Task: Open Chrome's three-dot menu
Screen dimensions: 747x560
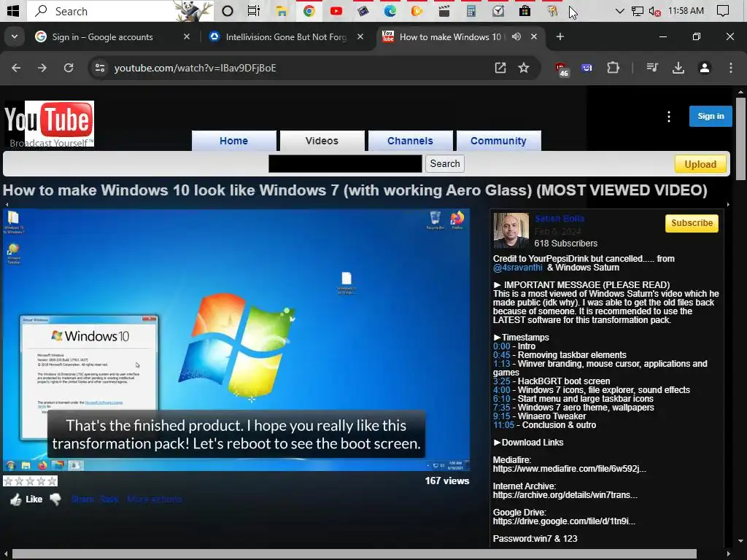Action: (731, 68)
